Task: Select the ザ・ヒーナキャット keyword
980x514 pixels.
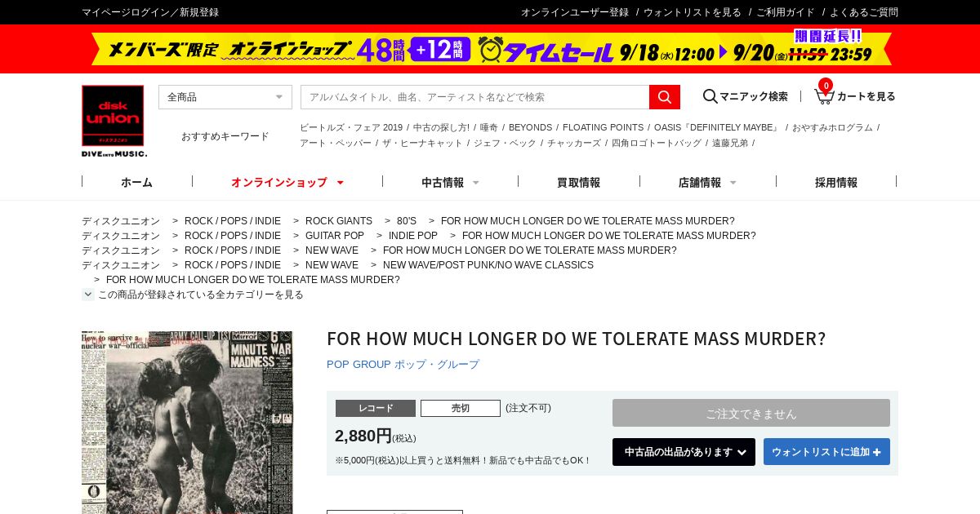Action: coord(422,143)
